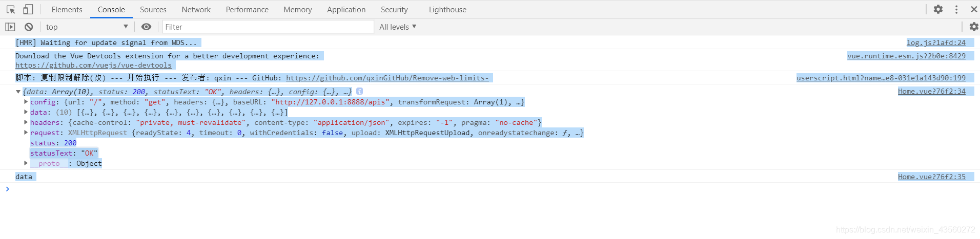Screen dimensions: 980x239
Task: Expand the request XMLHttpRequest property
Action: [x=26, y=133]
